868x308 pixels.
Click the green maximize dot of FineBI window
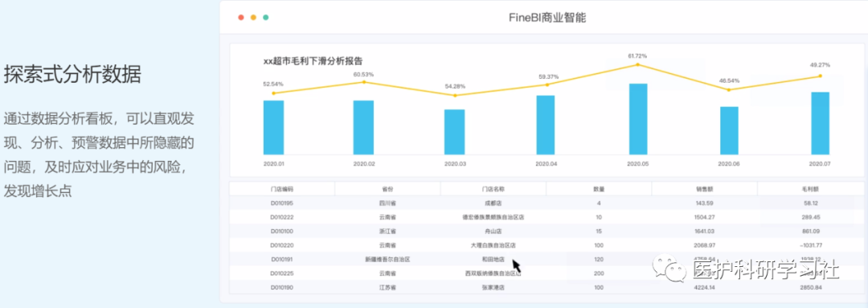(266, 18)
